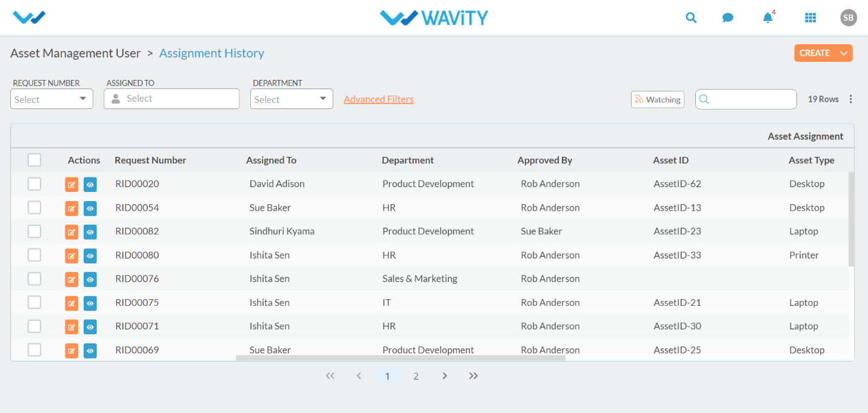Check the box for RID00054
Screen dimensions: 868x413
[x=35, y=208]
